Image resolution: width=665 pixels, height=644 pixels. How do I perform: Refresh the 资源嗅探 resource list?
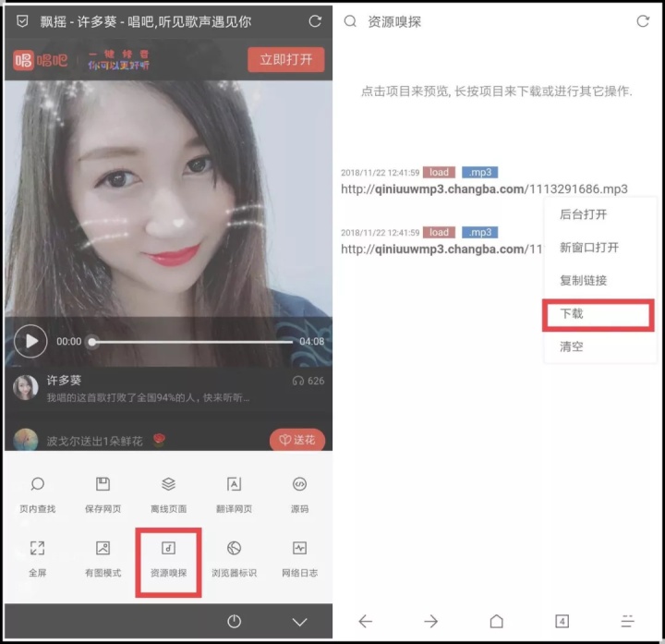coord(643,20)
